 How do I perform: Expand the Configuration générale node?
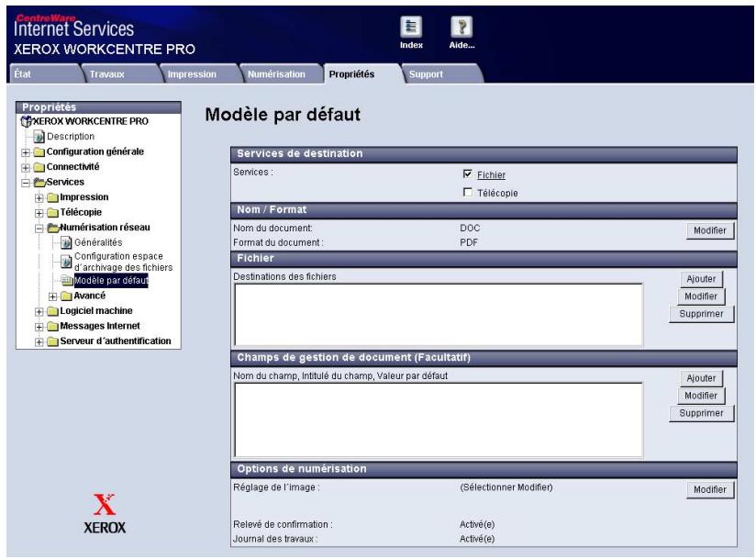pos(26,152)
